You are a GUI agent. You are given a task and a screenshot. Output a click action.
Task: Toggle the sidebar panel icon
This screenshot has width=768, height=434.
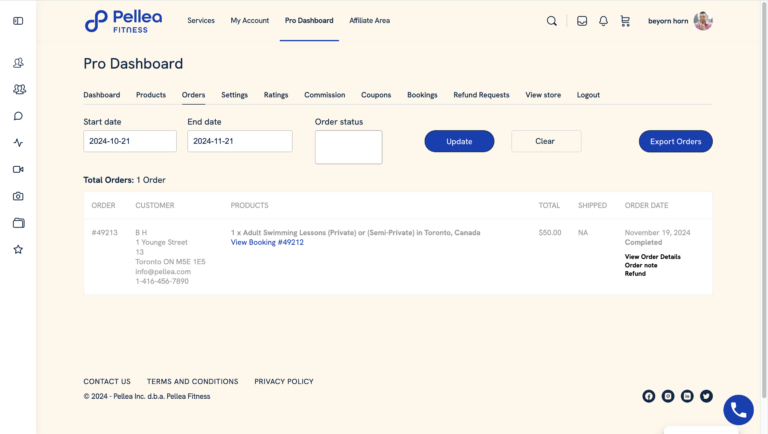pyautogui.click(x=18, y=21)
